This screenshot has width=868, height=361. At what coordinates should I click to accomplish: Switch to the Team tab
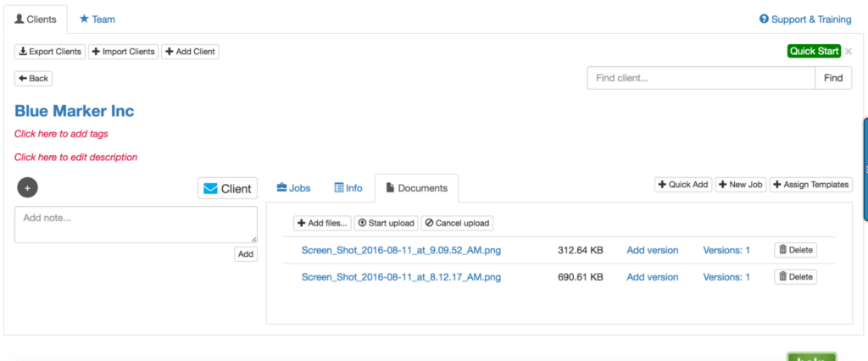coord(97,19)
